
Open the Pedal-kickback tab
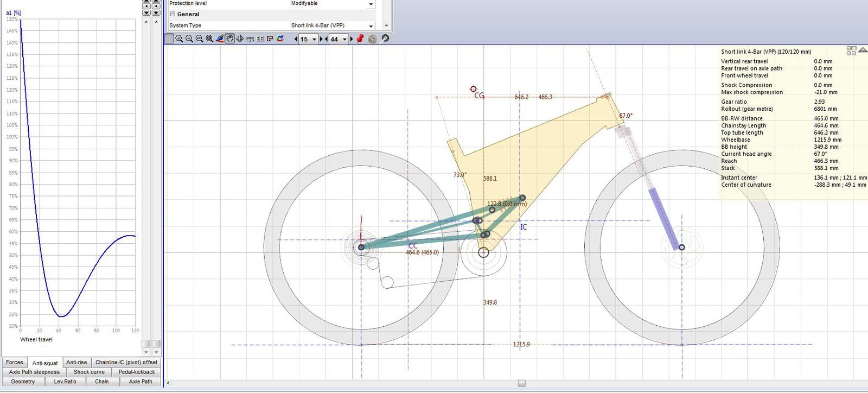137,372
